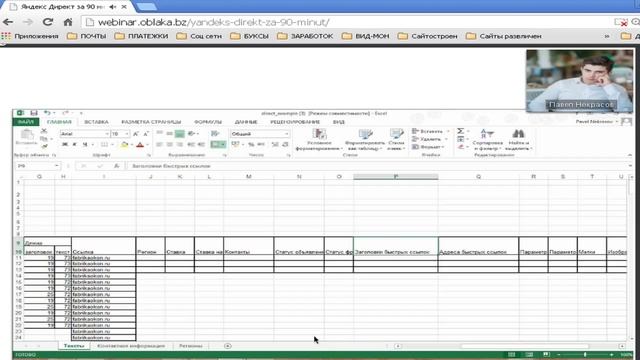Click the percent style icon

point(251,144)
